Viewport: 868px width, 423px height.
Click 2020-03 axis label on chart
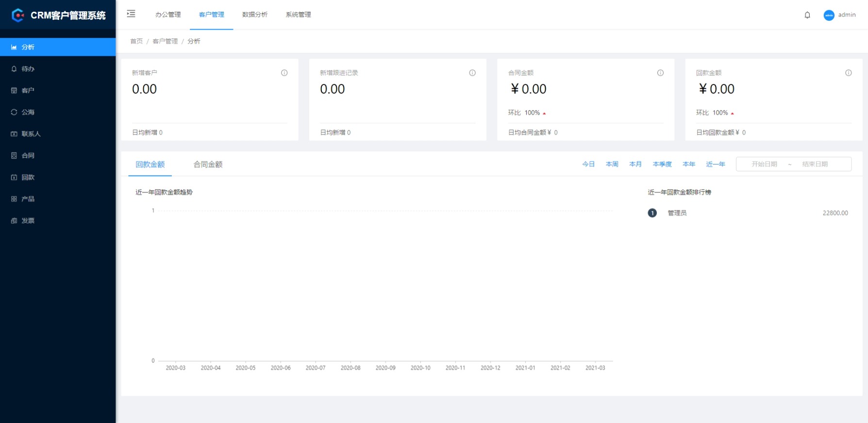(x=176, y=368)
